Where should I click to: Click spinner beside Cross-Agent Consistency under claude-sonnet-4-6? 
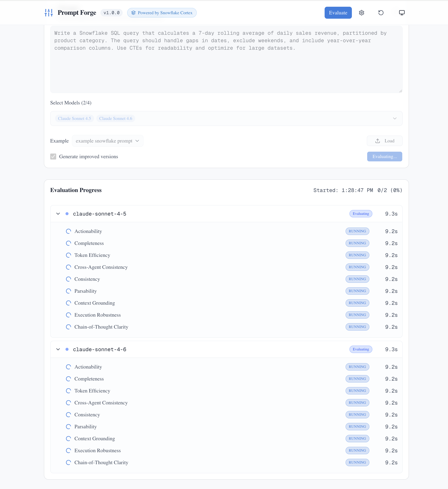click(68, 403)
